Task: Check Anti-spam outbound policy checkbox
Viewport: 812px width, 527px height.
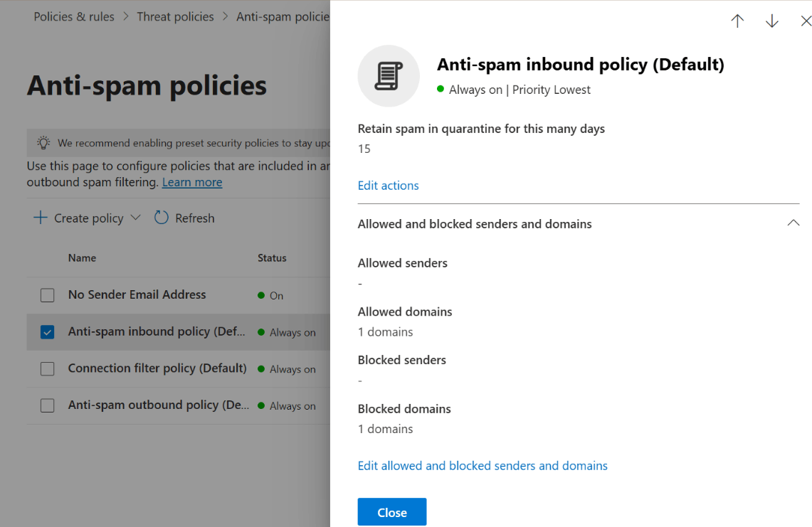Action: (47, 405)
